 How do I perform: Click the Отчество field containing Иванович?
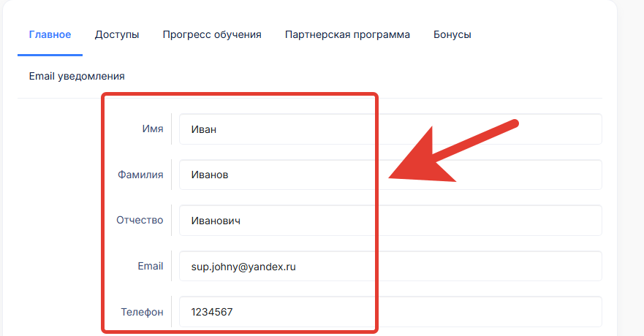pyautogui.click(x=390, y=221)
